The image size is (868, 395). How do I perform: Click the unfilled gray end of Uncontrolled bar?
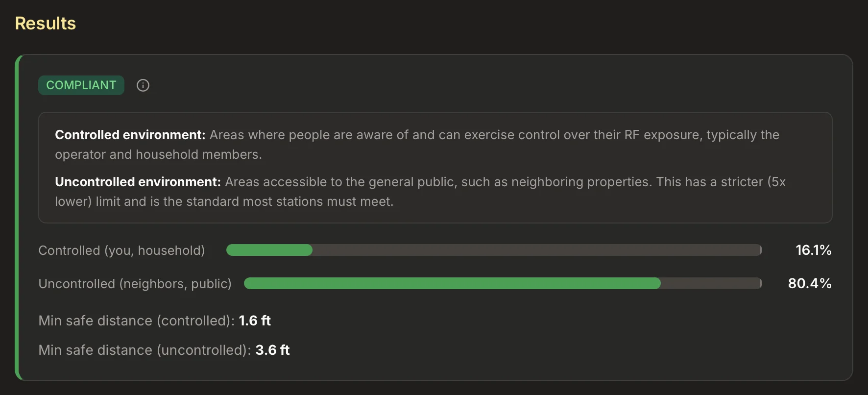(712, 283)
